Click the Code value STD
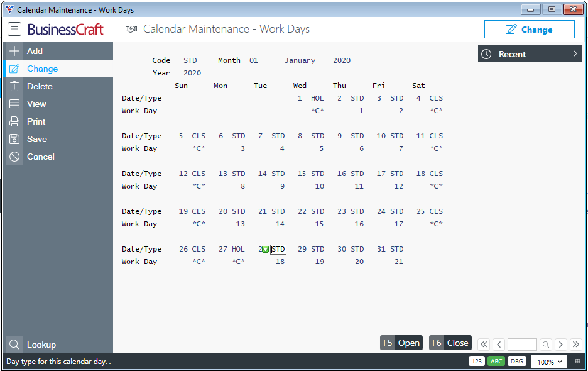The height and width of the screenshot is (371, 588). tap(190, 60)
